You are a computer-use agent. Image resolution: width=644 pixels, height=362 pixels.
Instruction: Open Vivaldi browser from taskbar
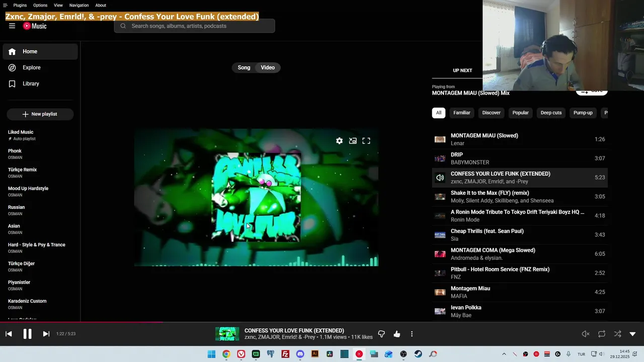[x=241, y=354]
